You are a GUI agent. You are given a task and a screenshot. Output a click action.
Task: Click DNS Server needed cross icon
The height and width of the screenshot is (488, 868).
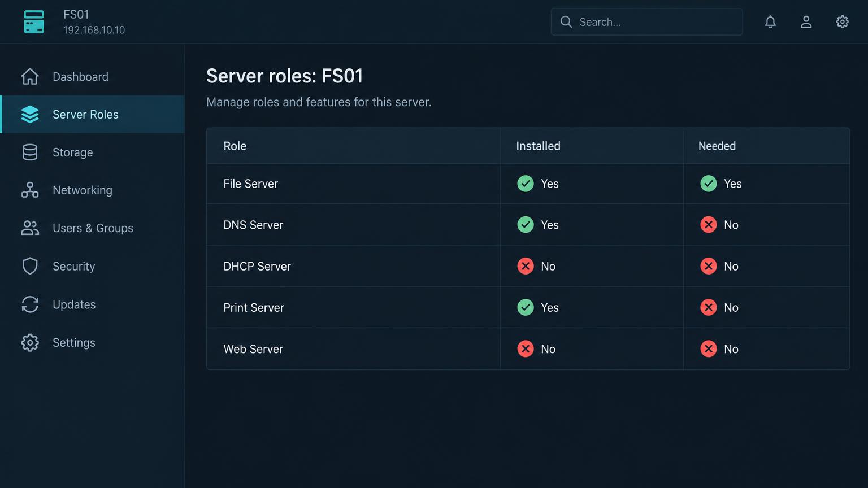coord(709,225)
